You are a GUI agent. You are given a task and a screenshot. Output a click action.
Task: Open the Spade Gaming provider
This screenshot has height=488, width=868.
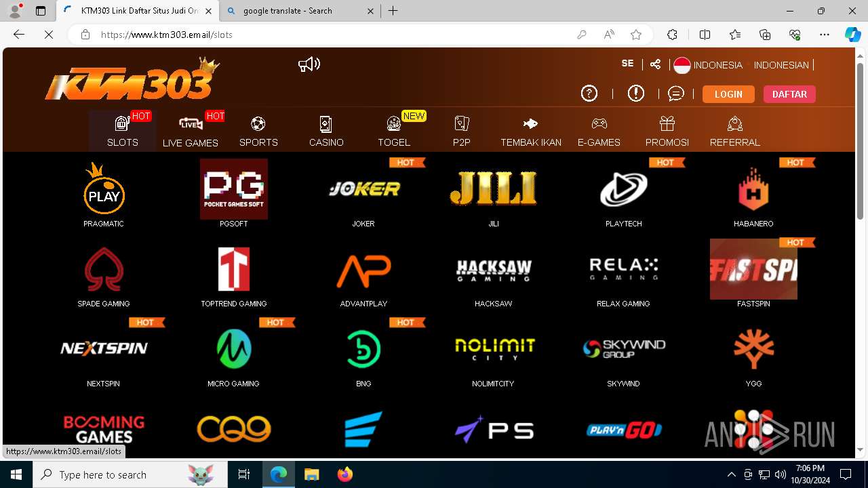coord(104,269)
